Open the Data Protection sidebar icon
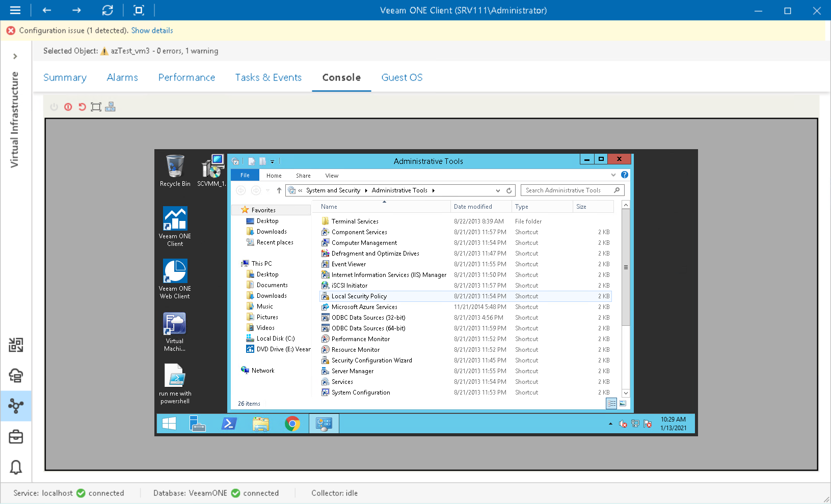 click(16, 376)
